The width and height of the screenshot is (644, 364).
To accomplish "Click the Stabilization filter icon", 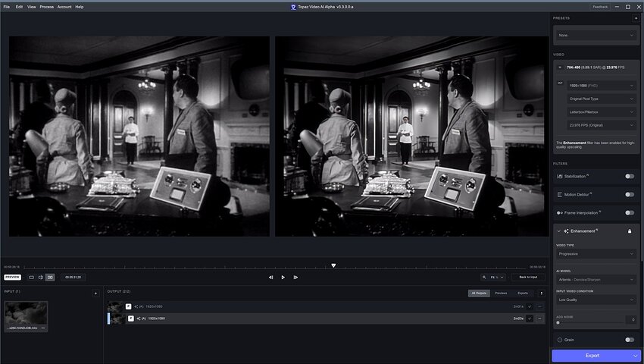I will tap(559, 177).
